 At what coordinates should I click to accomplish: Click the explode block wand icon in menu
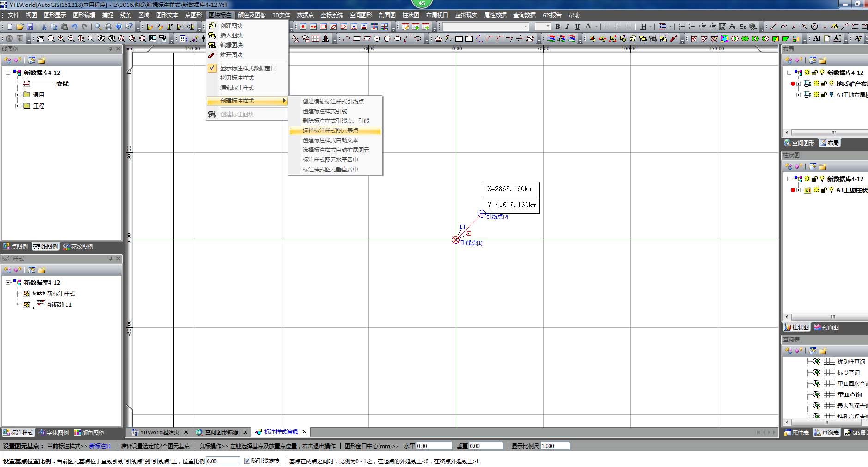tap(212, 55)
